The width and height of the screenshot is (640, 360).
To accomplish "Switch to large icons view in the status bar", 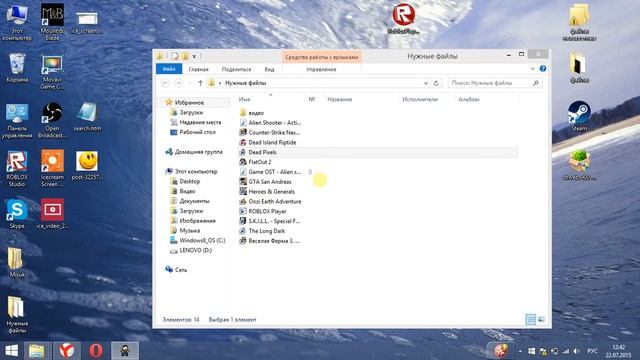I will 541,320.
